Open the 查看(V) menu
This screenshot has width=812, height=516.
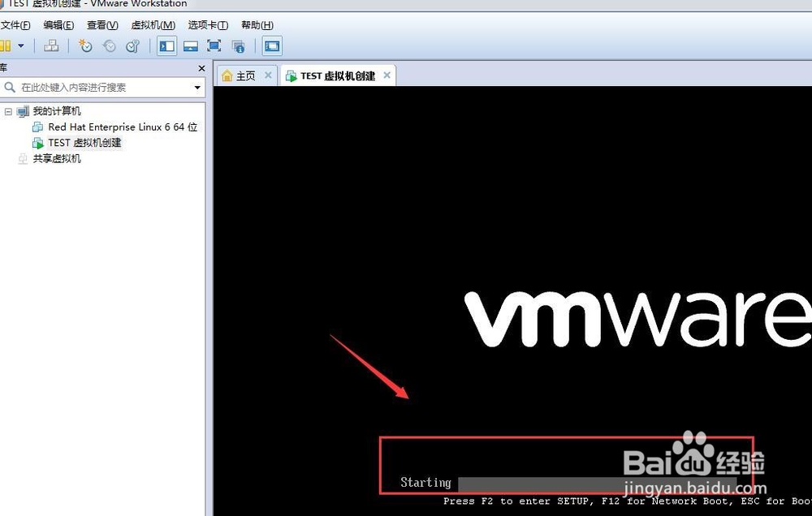pos(102,25)
